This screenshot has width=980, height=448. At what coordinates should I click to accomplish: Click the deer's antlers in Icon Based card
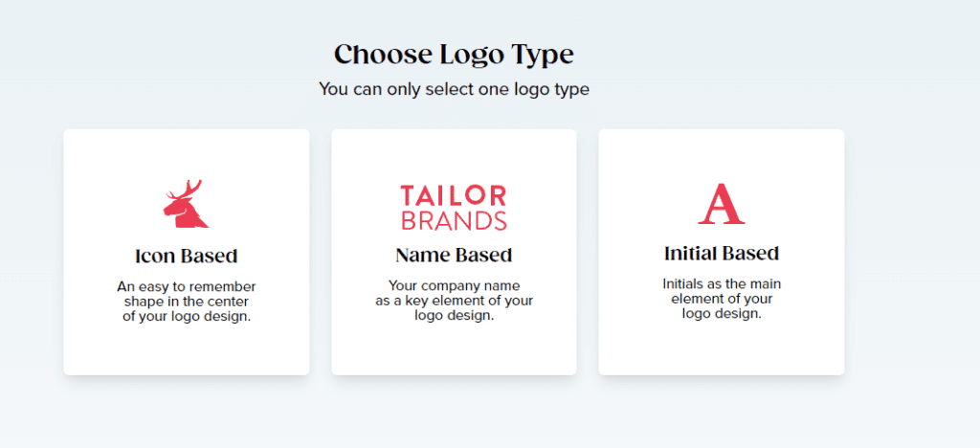coord(191,188)
